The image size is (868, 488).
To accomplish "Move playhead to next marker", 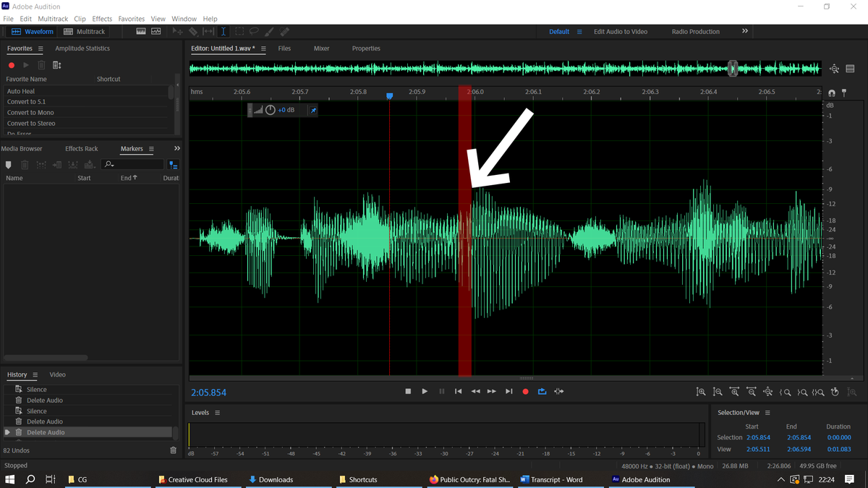I will tap(509, 391).
